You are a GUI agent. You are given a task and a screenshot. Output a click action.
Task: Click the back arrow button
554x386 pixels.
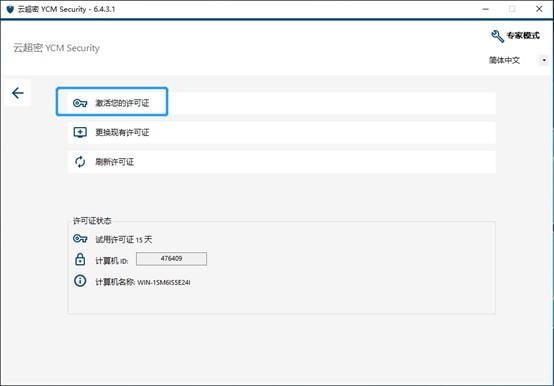(18, 93)
